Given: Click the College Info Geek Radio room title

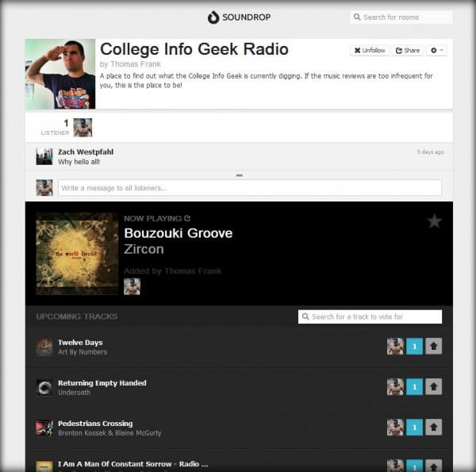Looking at the screenshot, I should click(194, 49).
